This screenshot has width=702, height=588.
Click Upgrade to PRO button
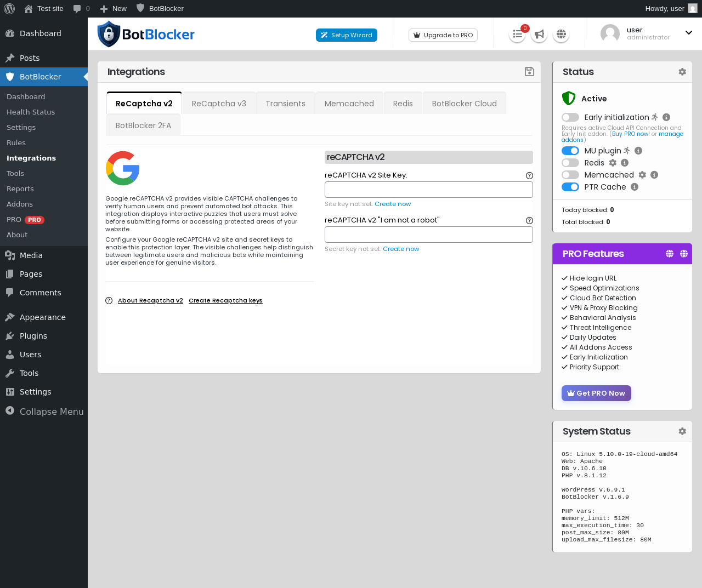coord(443,35)
